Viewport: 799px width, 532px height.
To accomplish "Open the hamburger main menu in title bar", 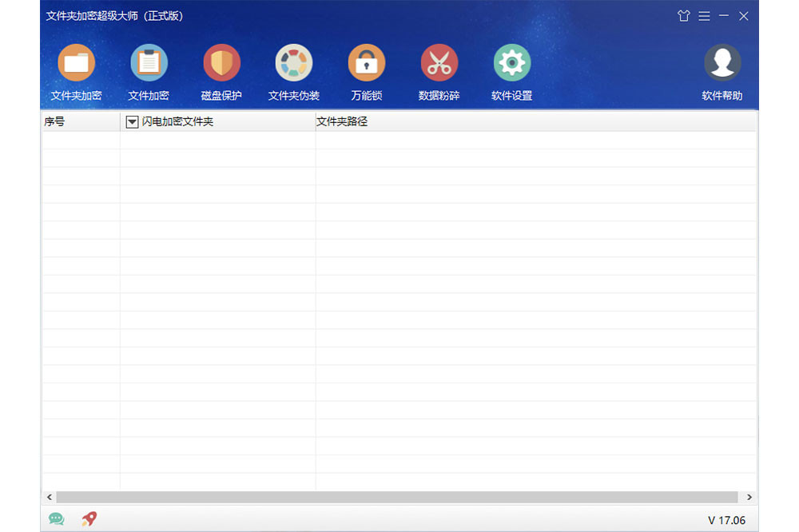I will pyautogui.click(x=704, y=16).
